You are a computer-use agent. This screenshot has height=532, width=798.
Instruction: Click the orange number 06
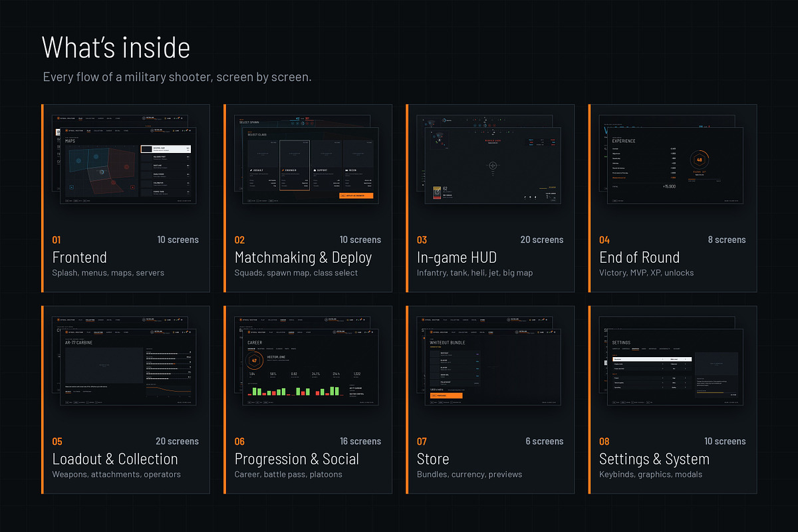[239, 441]
